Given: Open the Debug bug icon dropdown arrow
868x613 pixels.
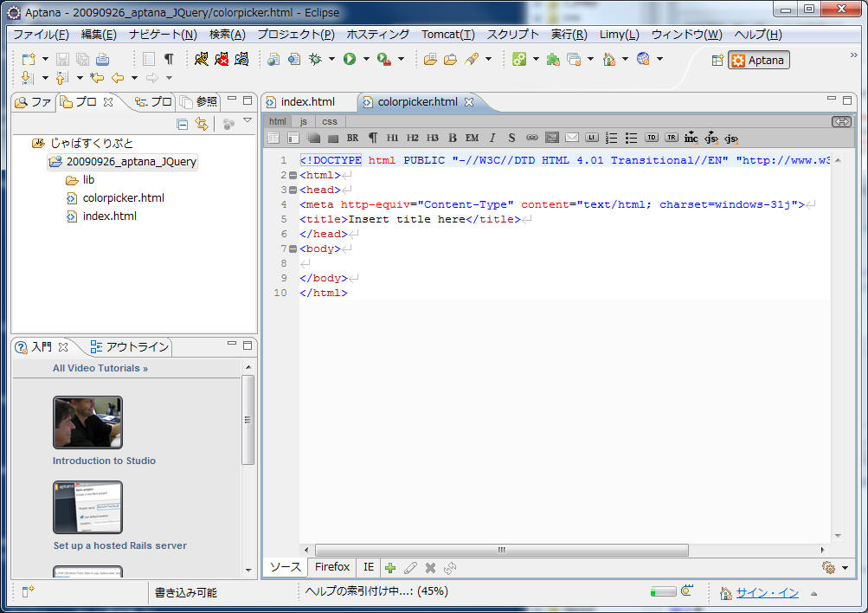Looking at the screenshot, I should pyautogui.click(x=331, y=59).
